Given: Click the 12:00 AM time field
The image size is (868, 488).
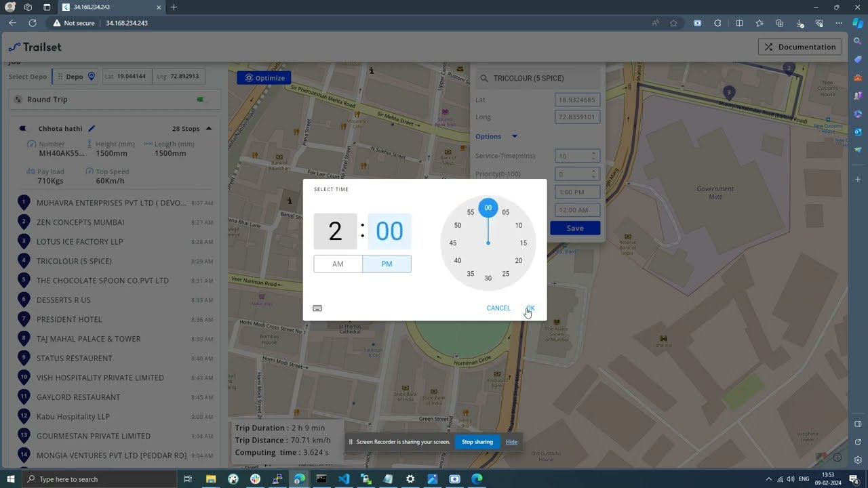Looking at the screenshot, I should click(578, 210).
